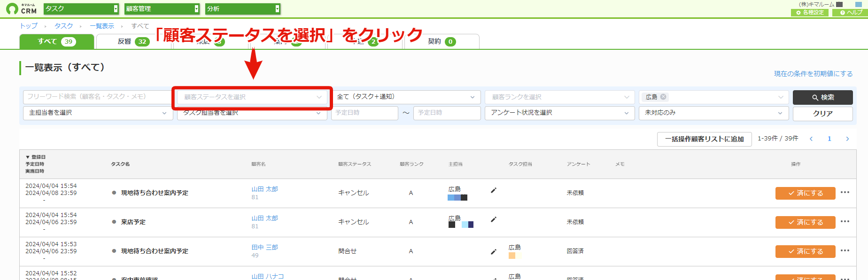This screenshot has height=280, width=868.
Task: Click 現在の条件を初期値にする link
Action: (813, 74)
